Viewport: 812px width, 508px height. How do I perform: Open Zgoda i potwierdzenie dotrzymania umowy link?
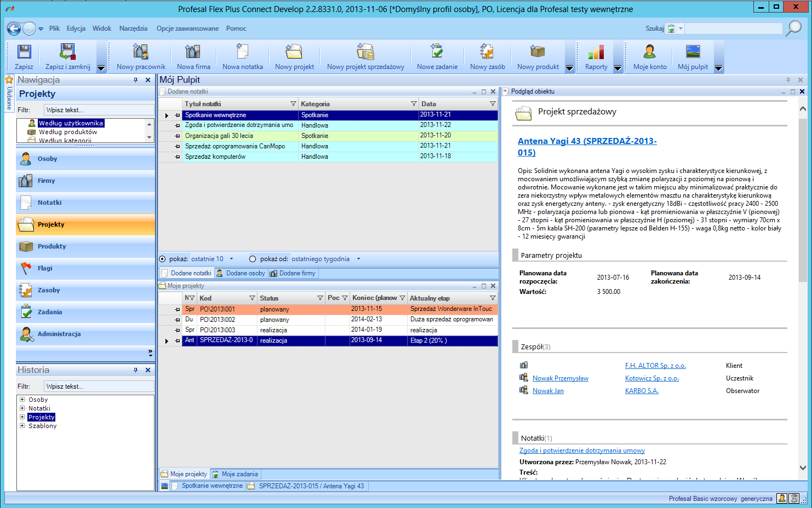click(582, 451)
